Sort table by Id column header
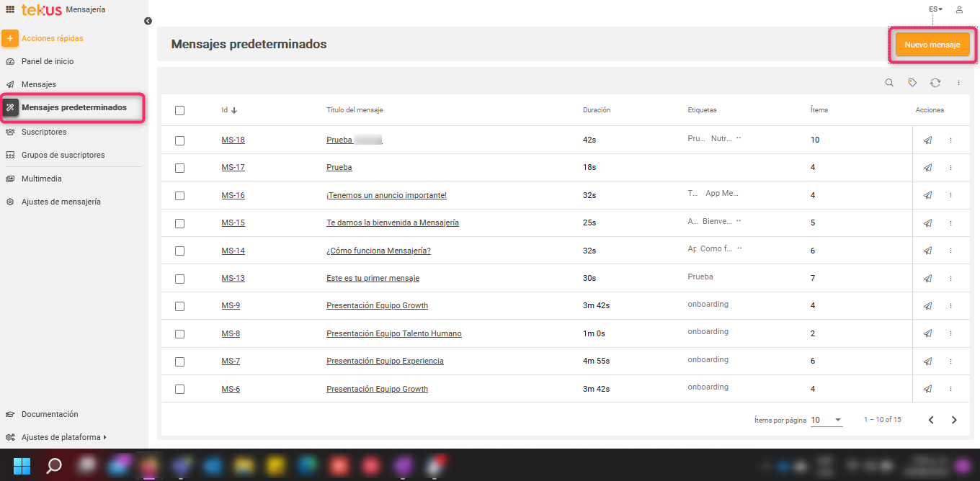Screen dimensions: 980x481 click(x=228, y=110)
